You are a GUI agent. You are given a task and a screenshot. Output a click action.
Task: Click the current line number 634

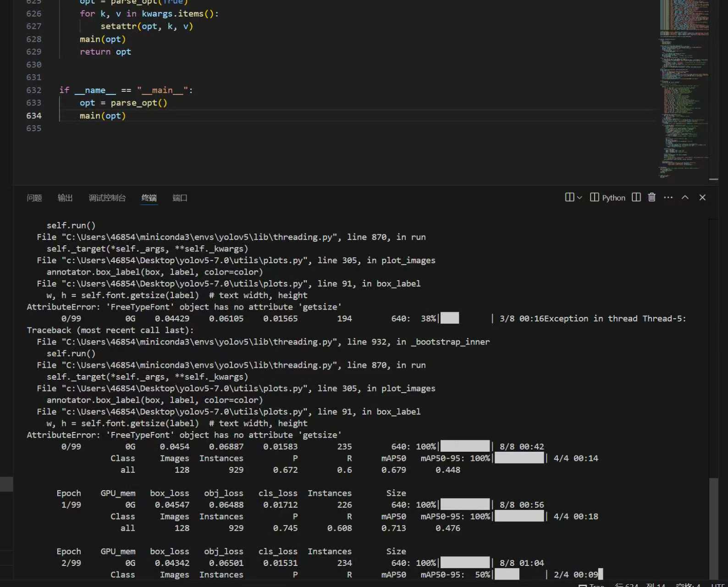point(34,116)
